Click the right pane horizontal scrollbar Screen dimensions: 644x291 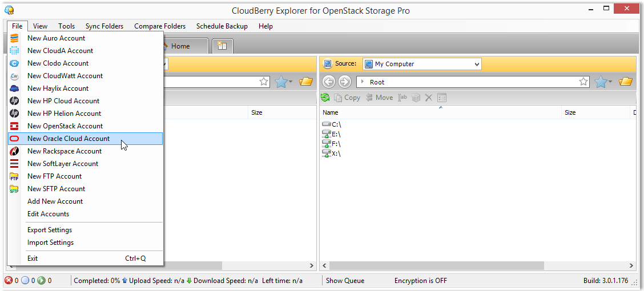click(436, 265)
